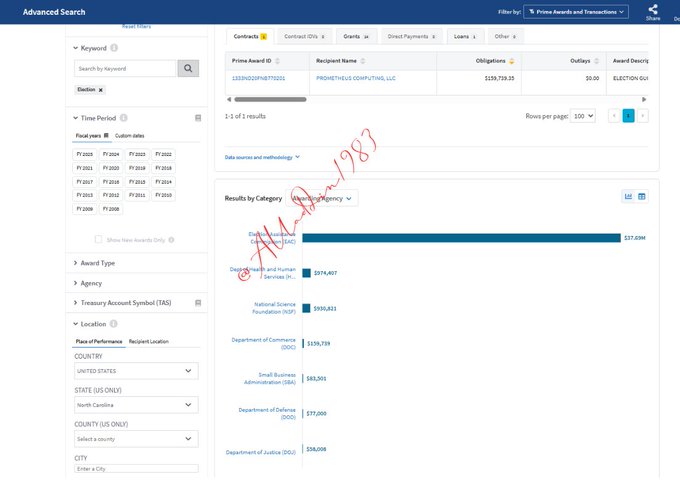Screen dimensions: 680x485
Task: Click the Time Period glossary icon
Action: (198, 118)
